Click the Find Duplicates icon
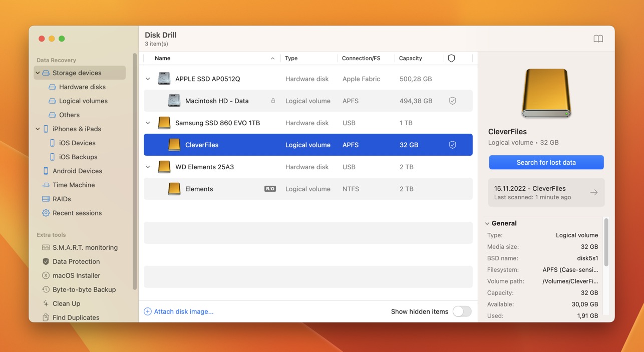Screen dimensions: 644x352 (46, 317)
